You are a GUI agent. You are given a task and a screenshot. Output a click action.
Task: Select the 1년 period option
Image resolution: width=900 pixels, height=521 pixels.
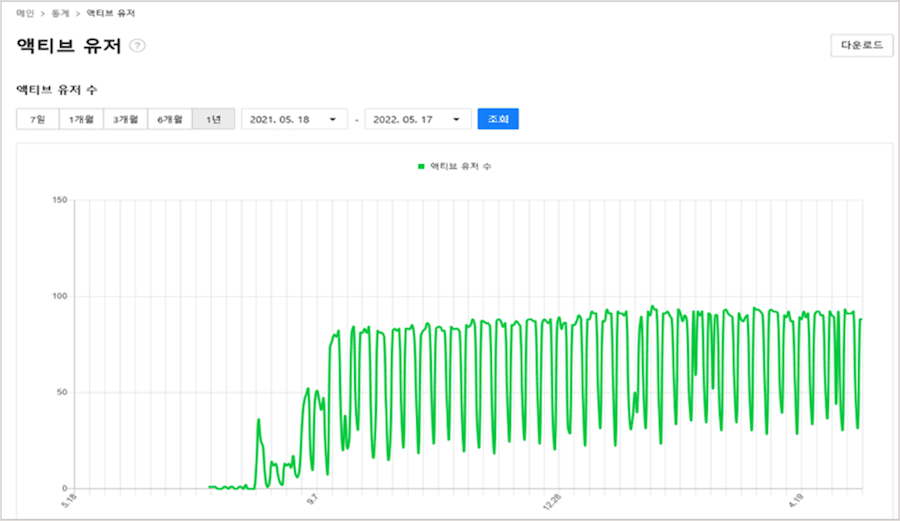coord(213,119)
